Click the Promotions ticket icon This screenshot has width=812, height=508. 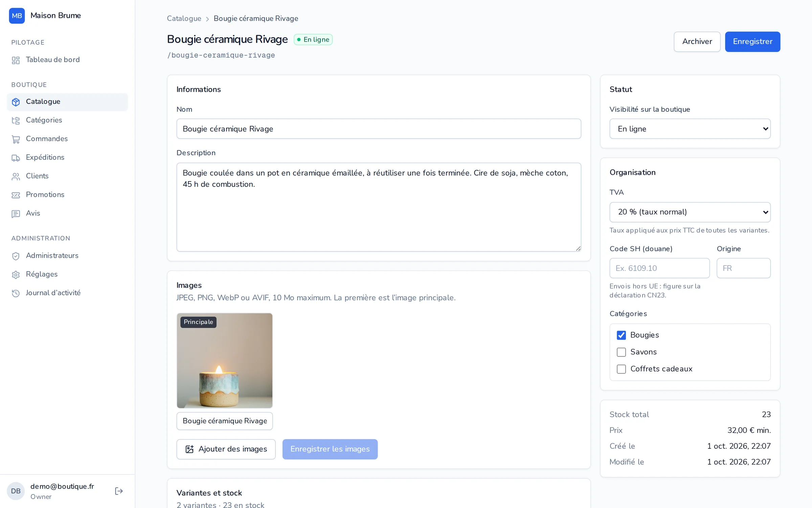click(16, 195)
